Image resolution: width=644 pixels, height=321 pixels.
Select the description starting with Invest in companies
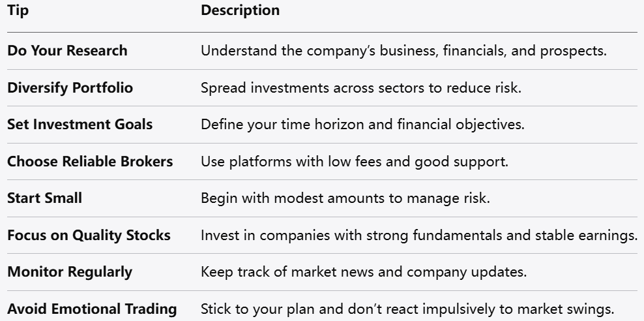click(419, 235)
